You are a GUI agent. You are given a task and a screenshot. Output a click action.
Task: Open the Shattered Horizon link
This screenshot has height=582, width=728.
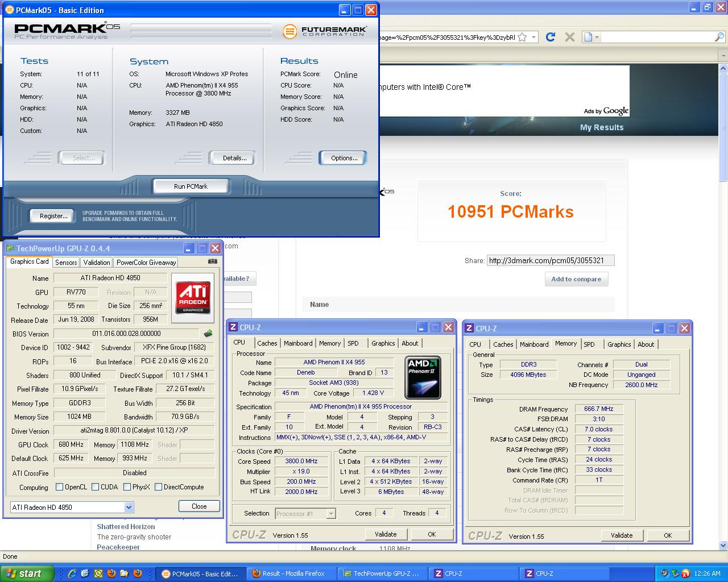point(126,527)
